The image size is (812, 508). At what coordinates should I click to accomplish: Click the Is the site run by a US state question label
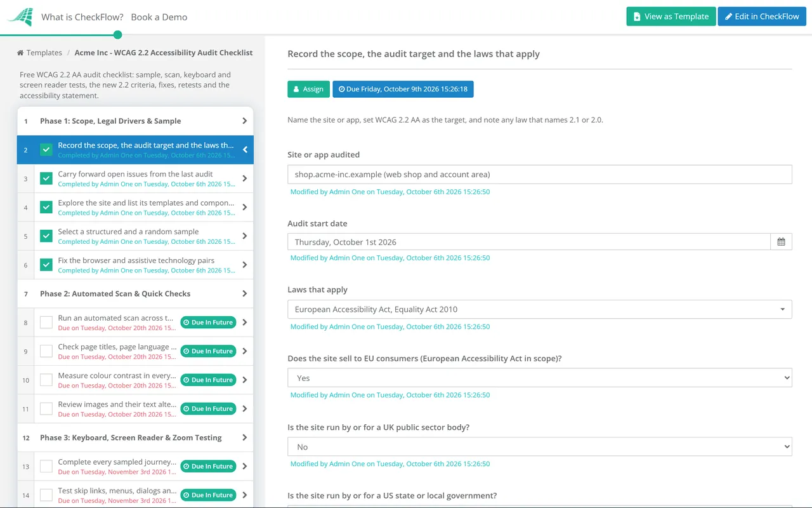(392, 496)
